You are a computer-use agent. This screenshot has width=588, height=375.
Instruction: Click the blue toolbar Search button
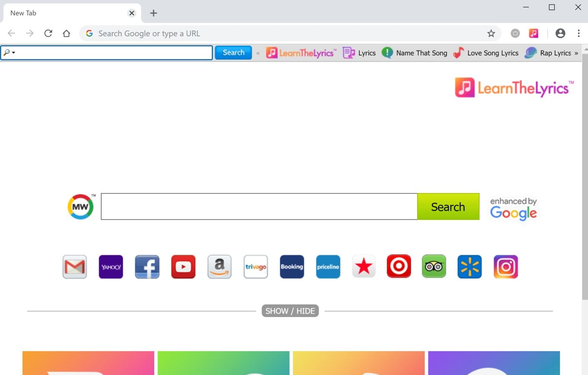pos(233,53)
